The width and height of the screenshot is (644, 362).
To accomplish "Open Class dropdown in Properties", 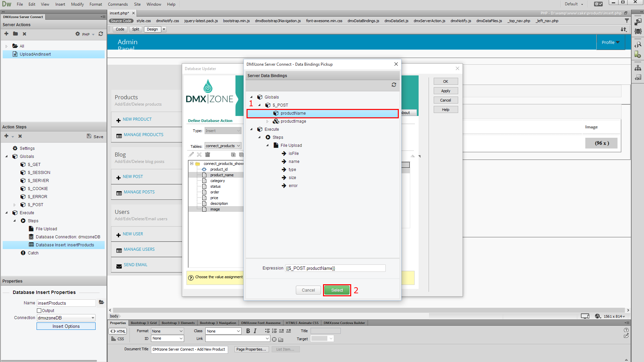I will (224, 331).
